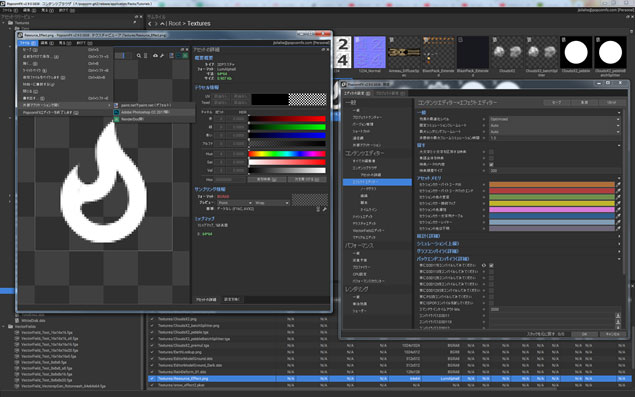
Task: Toggle checkmark on Textures/Clouds02.png list row
Action: pos(152,319)
